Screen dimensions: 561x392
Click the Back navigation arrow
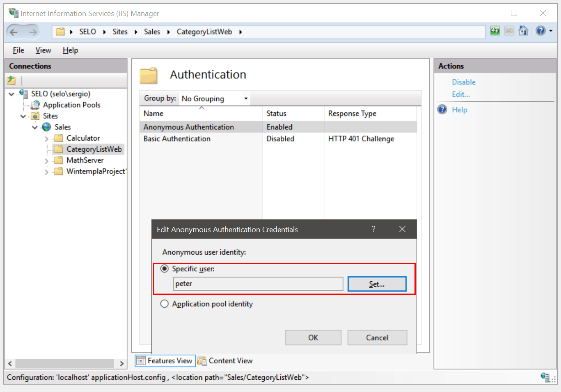pyautogui.click(x=14, y=32)
